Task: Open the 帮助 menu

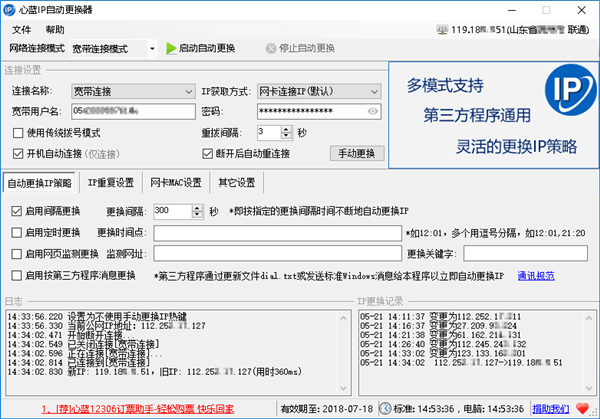Action: pos(55,30)
